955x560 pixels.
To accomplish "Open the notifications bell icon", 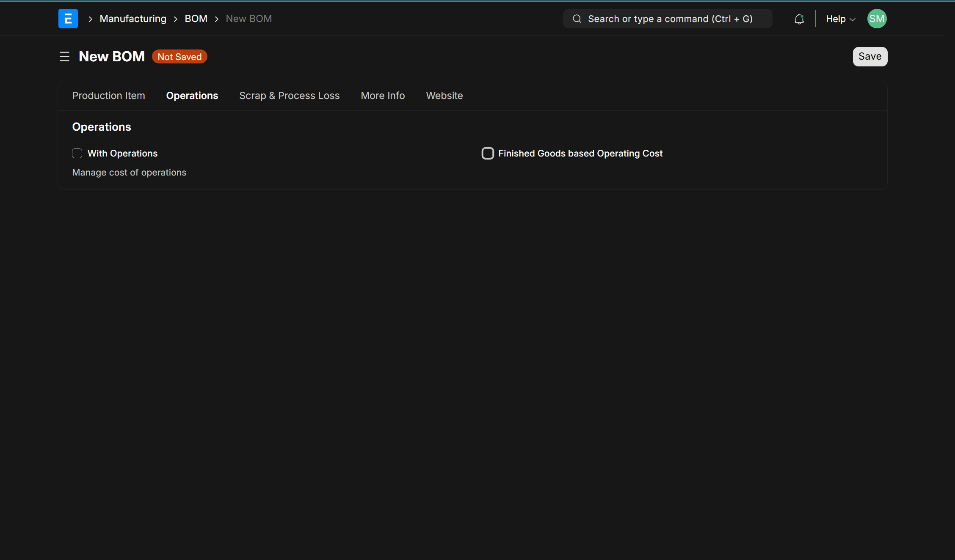I will coord(799,19).
